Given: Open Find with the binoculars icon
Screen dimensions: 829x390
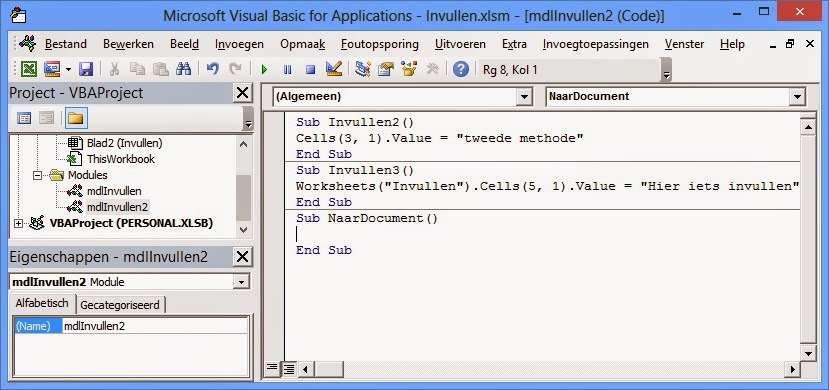Looking at the screenshot, I should [x=183, y=69].
